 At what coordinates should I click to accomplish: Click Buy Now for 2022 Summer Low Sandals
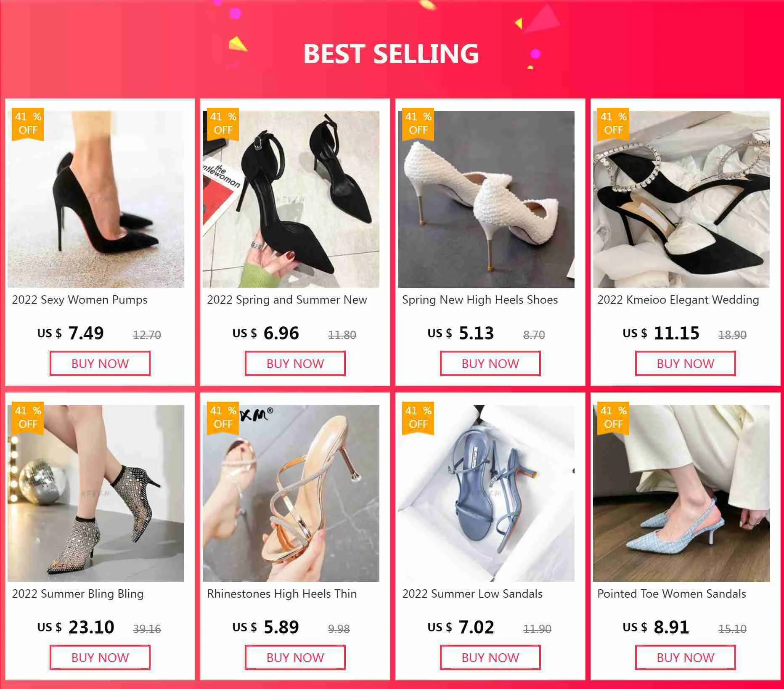[x=490, y=657]
